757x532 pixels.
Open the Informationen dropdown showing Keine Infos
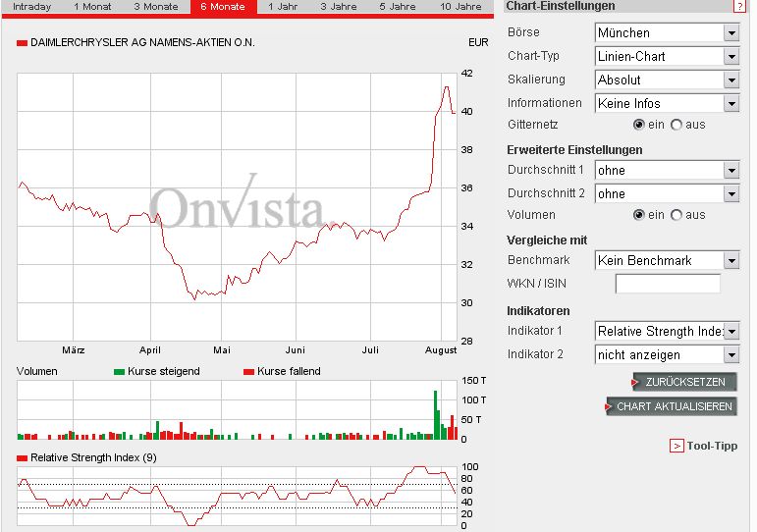(x=668, y=103)
